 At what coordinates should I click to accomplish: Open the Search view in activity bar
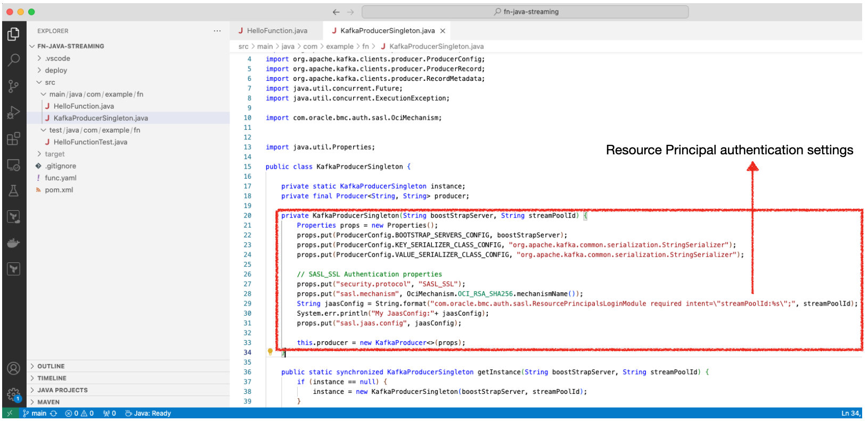[14, 60]
